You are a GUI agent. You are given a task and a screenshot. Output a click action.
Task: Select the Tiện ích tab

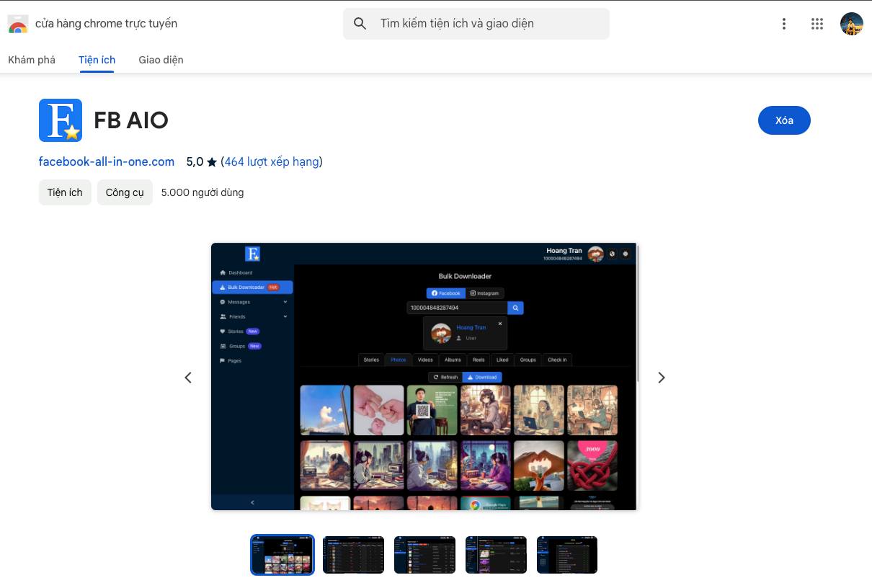point(97,60)
